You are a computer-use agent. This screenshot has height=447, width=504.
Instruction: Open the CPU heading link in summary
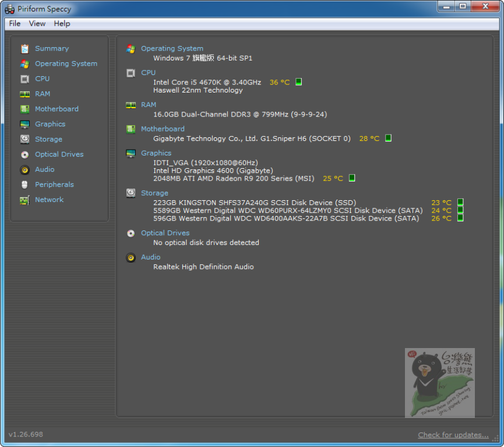point(148,73)
